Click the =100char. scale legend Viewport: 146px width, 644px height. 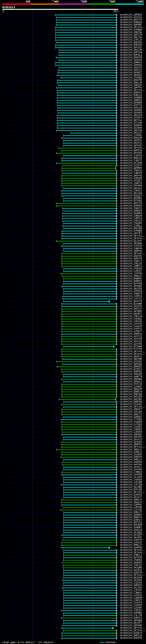click(x=108, y=642)
